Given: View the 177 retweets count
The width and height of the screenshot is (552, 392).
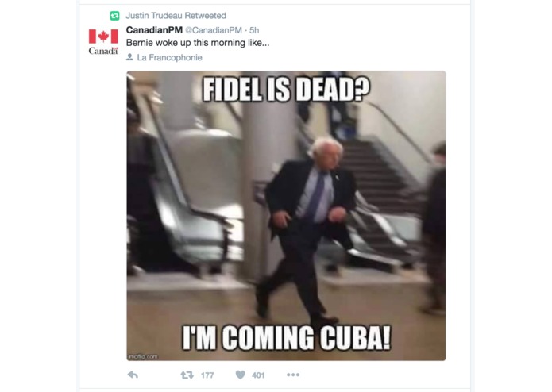Looking at the screenshot, I should 207,375.
